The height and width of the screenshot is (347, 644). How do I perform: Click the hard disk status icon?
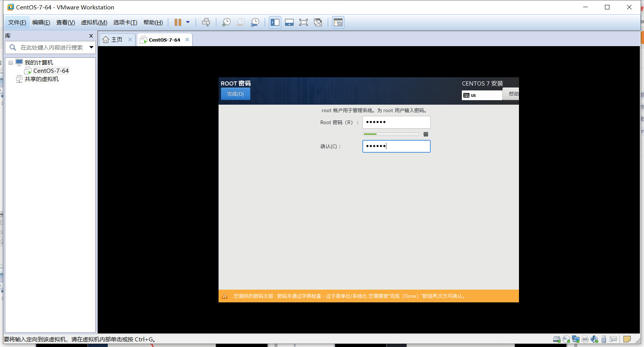pyautogui.click(x=557, y=339)
